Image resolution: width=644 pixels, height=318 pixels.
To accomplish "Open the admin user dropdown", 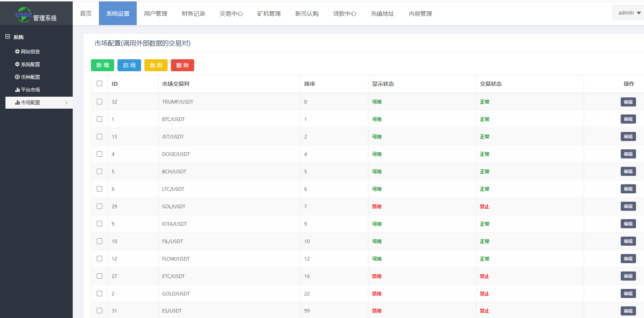I will click(x=629, y=13).
